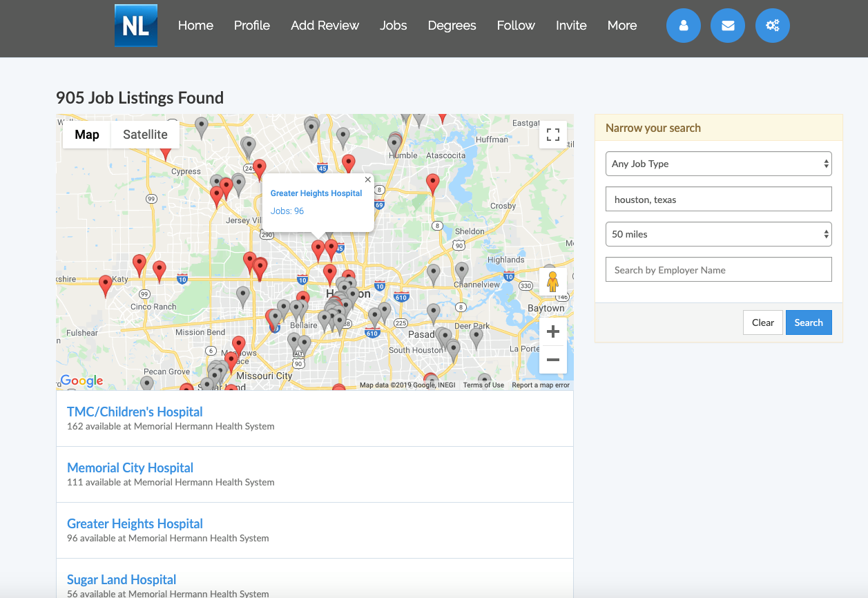The width and height of the screenshot is (868, 598).
Task: Click '111 available at Memorial Hermann Health System'
Action: (171, 482)
